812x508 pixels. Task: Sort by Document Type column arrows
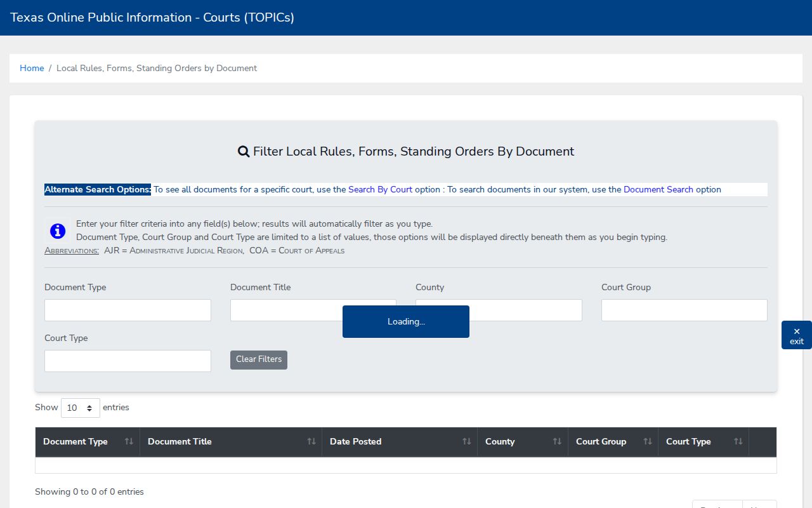129,441
